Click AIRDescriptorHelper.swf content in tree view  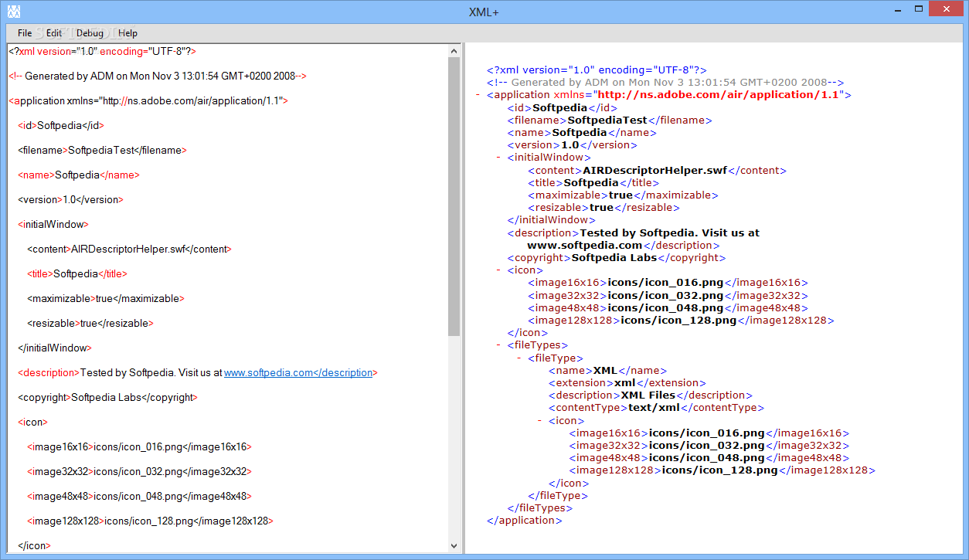pyautogui.click(x=657, y=170)
